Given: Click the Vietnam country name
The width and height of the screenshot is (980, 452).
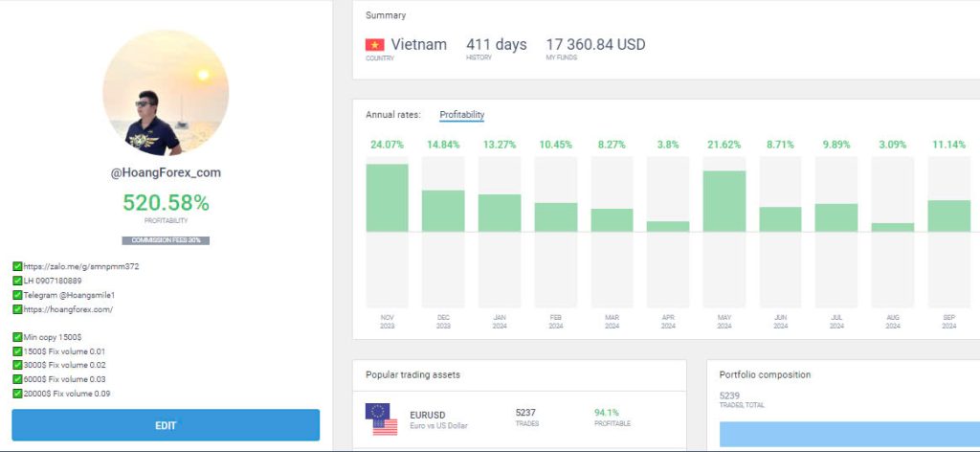Looking at the screenshot, I should [419, 44].
